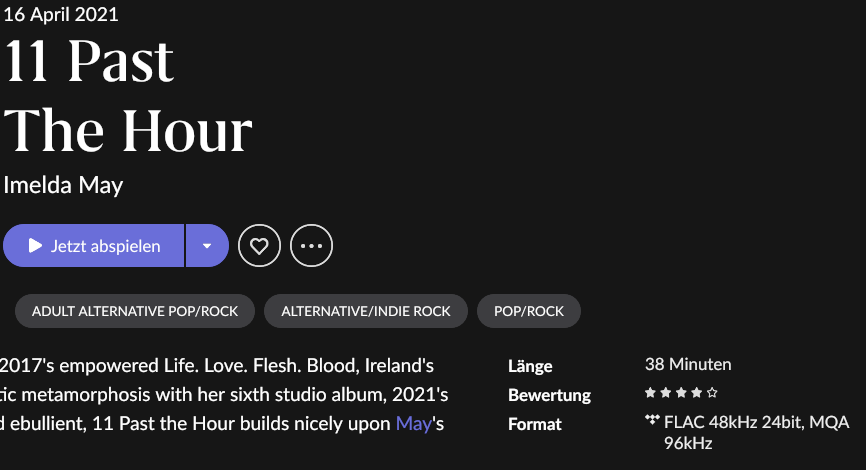Follow the purple May link in review
Viewport: 866px width, 470px height.
coord(414,424)
